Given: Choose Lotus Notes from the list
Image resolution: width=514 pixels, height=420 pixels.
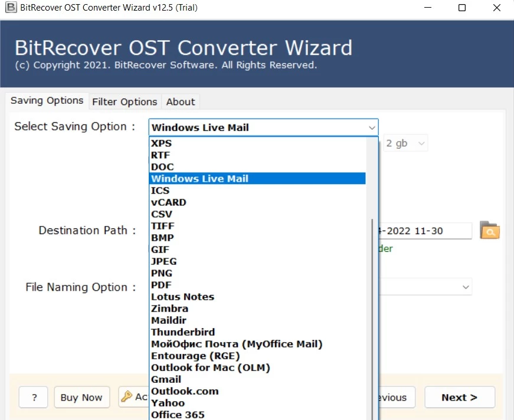Looking at the screenshot, I should [x=257, y=297].
